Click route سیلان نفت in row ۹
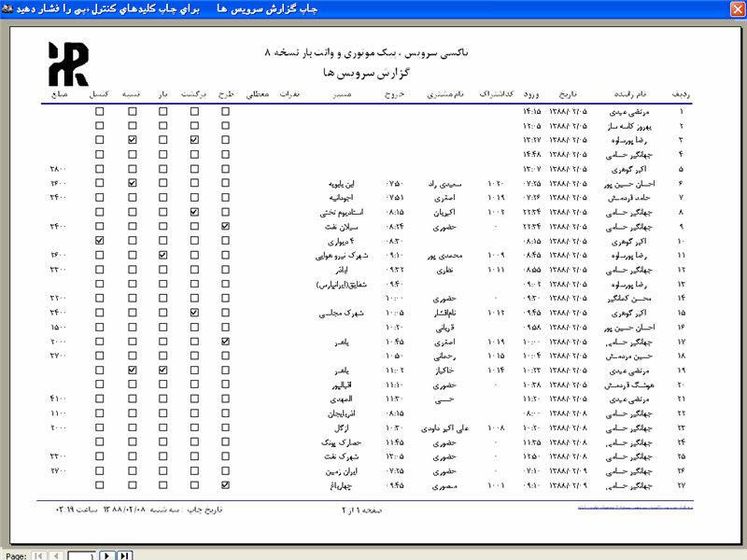The height and width of the screenshot is (560, 747). 342,227
